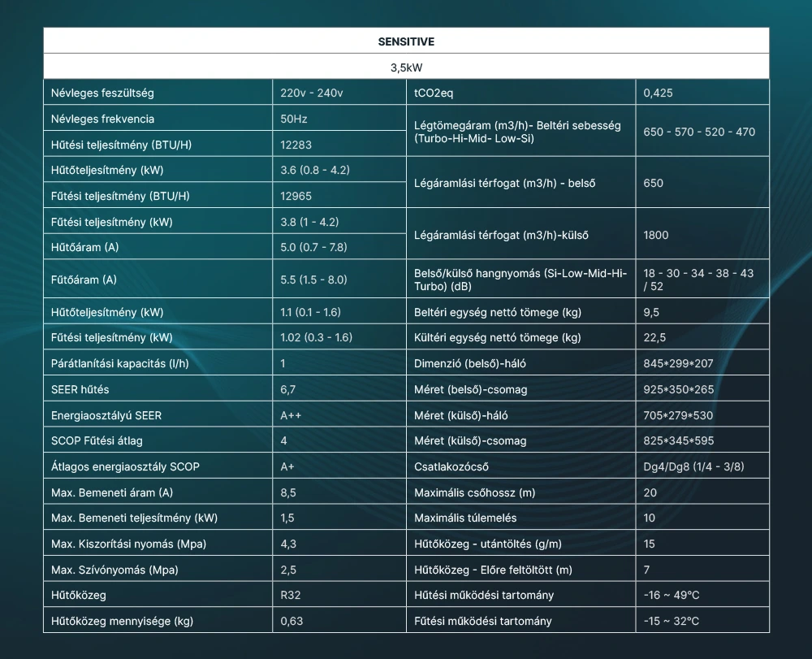This screenshot has height=659, width=812.
Task: Select the 12283 BTU/H cooling value
Action: click(296, 145)
